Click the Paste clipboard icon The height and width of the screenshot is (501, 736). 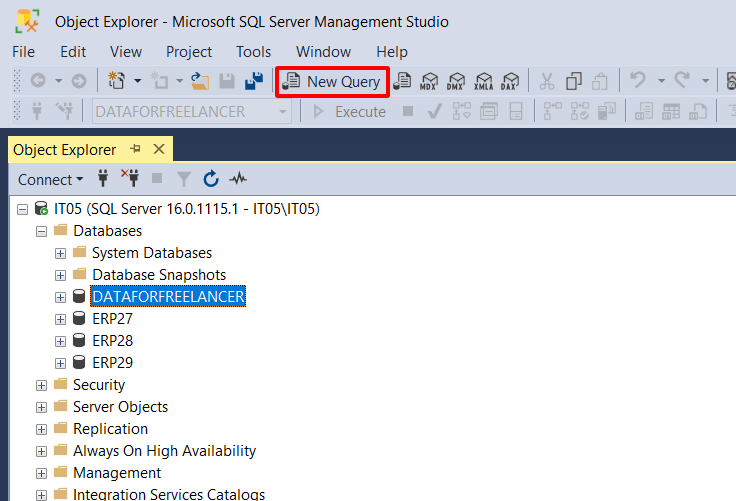tap(600, 81)
